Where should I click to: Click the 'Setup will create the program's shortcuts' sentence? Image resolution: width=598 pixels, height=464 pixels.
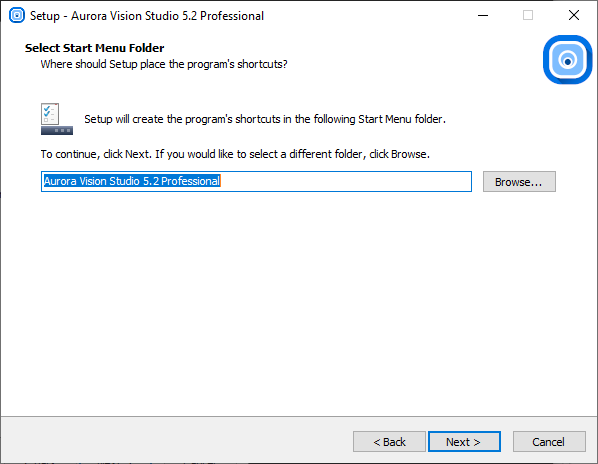(265, 119)
